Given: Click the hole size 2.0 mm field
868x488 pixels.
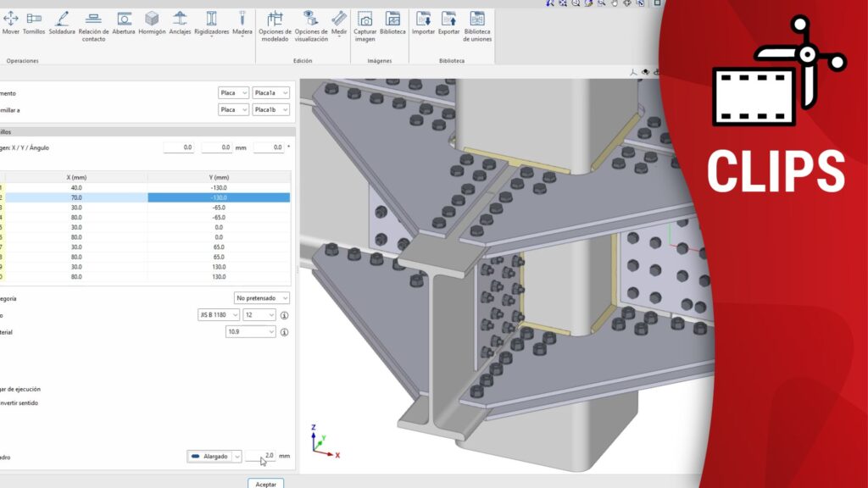Looking at the screenshot, I should [264, 456].
